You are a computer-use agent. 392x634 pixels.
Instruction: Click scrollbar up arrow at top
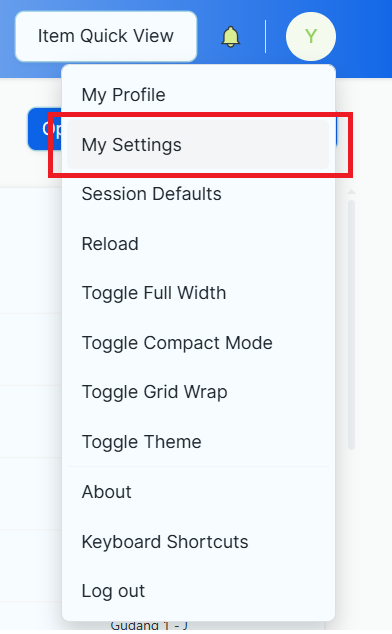click(x=352, y=191)
